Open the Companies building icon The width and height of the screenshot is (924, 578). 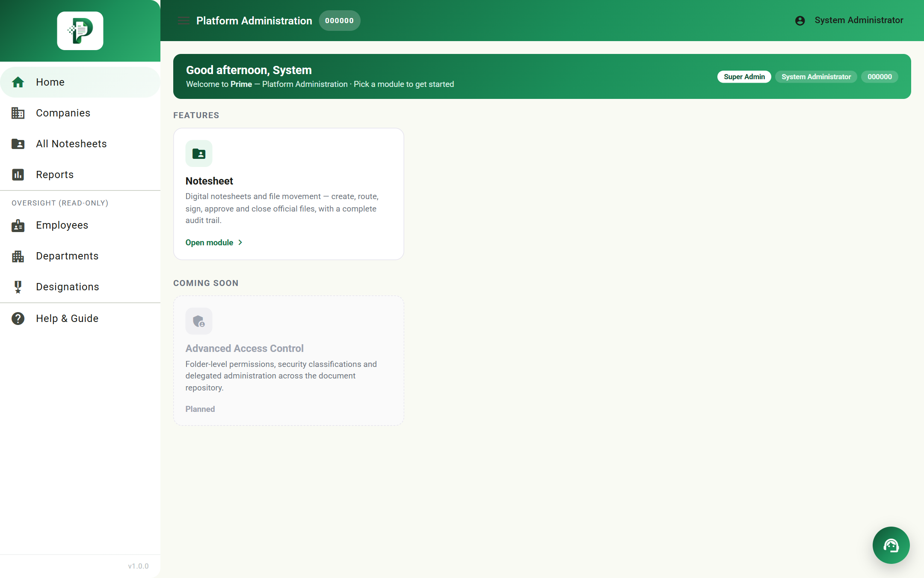click(x=18, y=113)
